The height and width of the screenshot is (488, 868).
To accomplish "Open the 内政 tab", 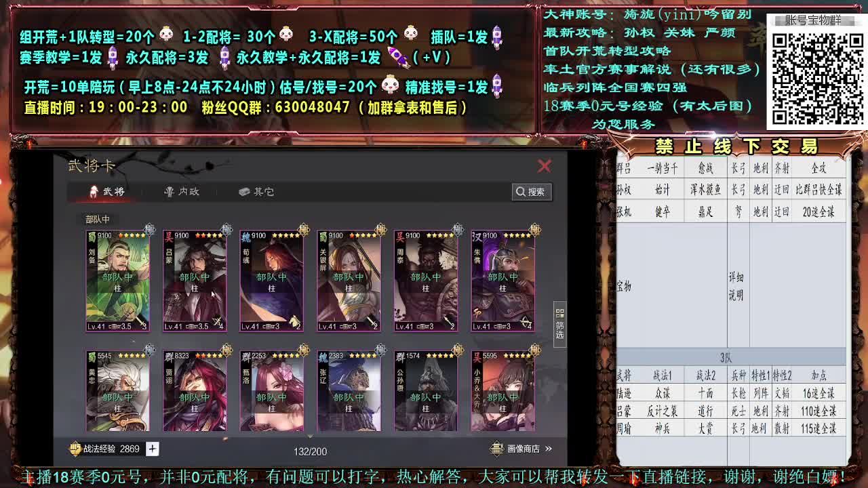I will tap(182, 192).
